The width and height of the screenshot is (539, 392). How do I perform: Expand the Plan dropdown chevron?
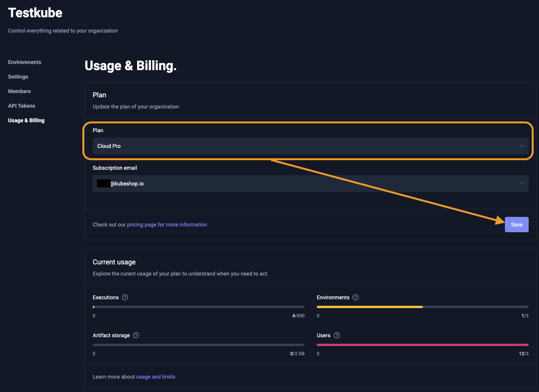[x=522, y=146]
